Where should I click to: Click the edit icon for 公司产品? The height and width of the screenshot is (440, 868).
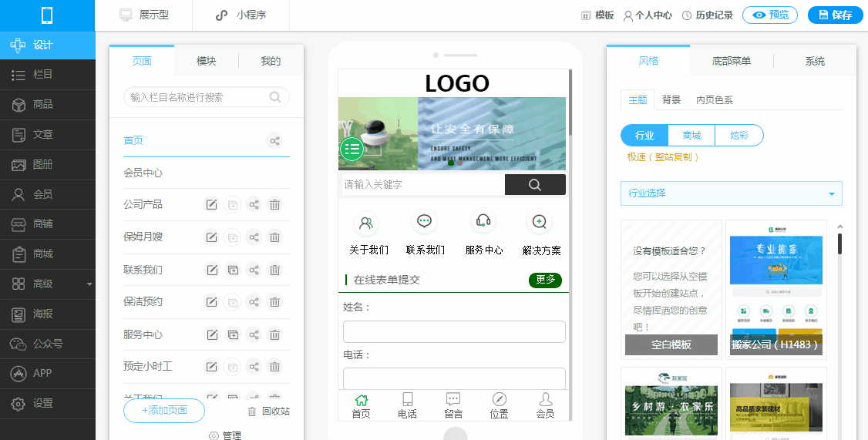(210, 204)
